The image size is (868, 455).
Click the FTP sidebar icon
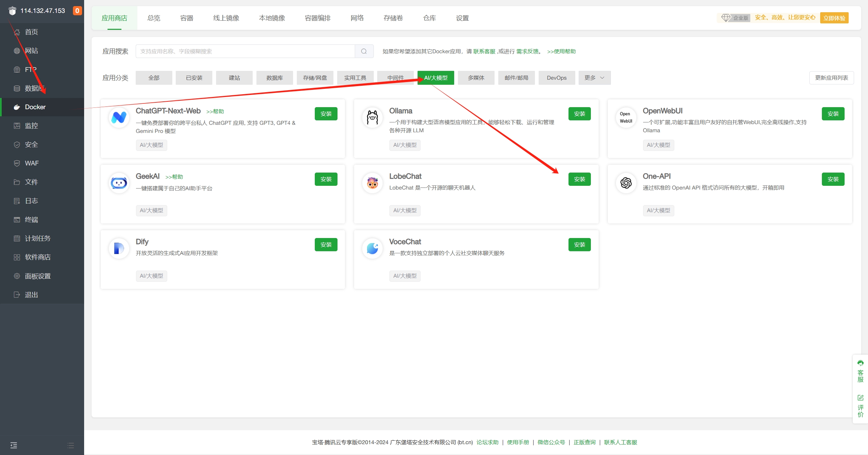click(x=17, y=70)
